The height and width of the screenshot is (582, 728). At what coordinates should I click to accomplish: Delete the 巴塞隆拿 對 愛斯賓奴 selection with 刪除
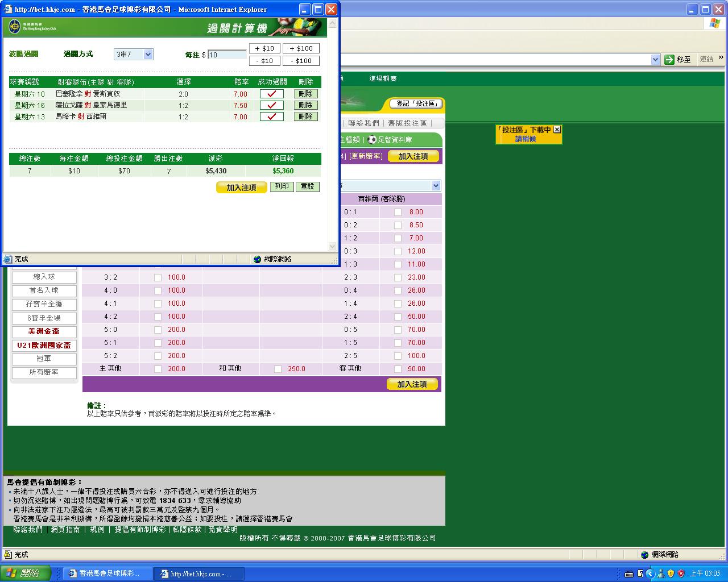(306, 94)
